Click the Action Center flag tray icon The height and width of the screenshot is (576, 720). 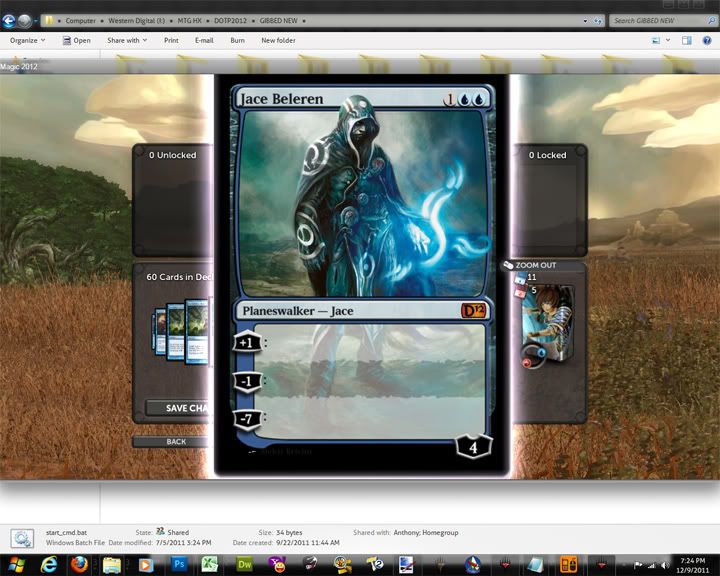coord(637,565)
